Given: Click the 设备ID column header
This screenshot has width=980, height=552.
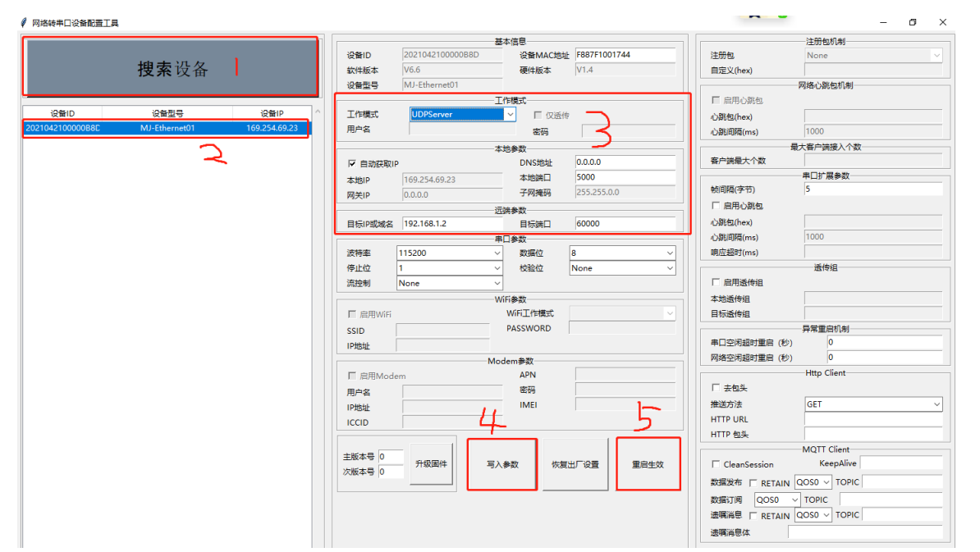Looking at the screenshot, I should pos(62,113).
